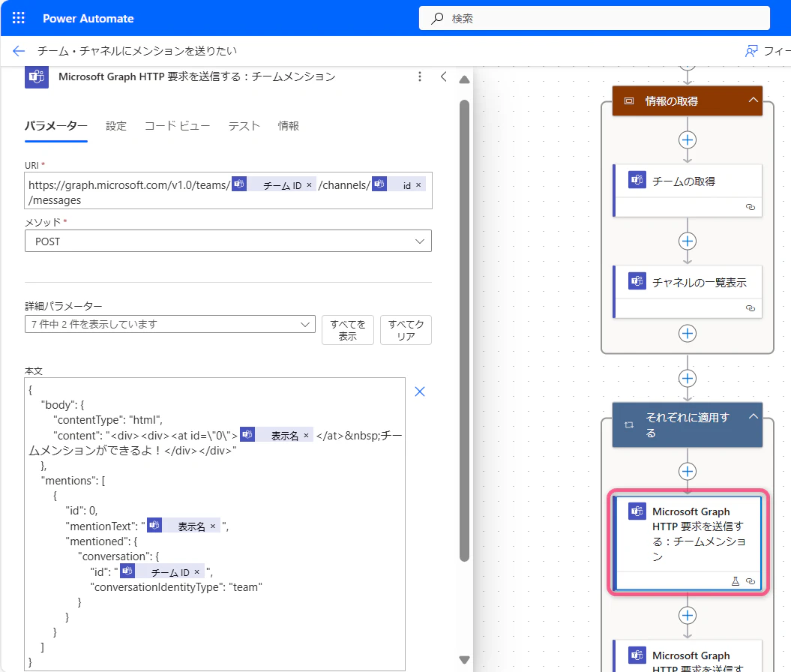This screenshot has height=672, width=791.
Task: Click the 表示名 token in content line
Action: (x=277, y=436)
